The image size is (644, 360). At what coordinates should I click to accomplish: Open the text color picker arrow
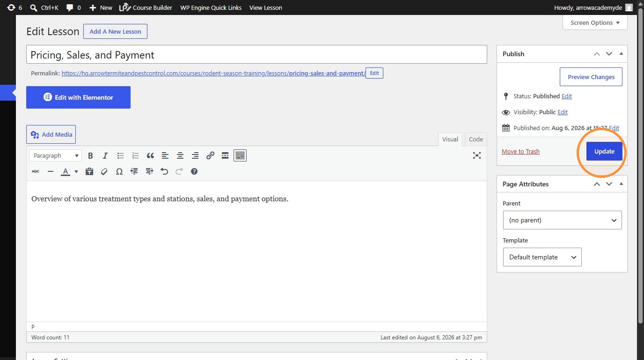coord(76,171)
